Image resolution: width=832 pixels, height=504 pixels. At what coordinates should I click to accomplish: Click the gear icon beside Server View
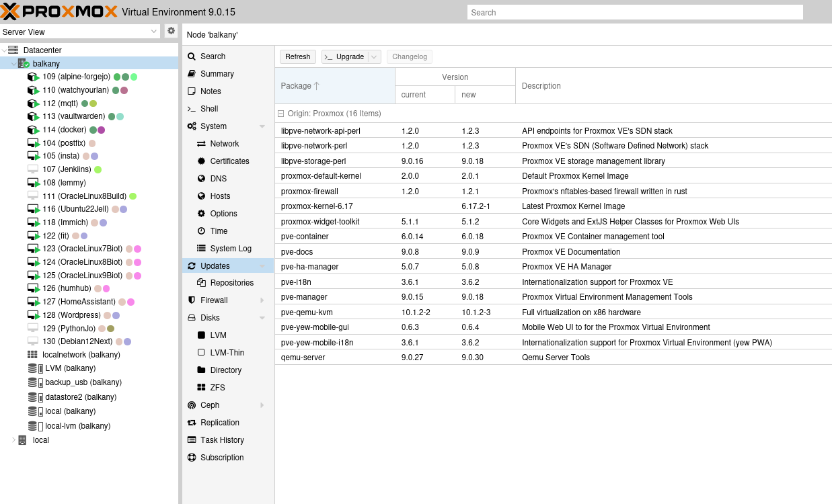pyautogui.click(x=171, y=31)
